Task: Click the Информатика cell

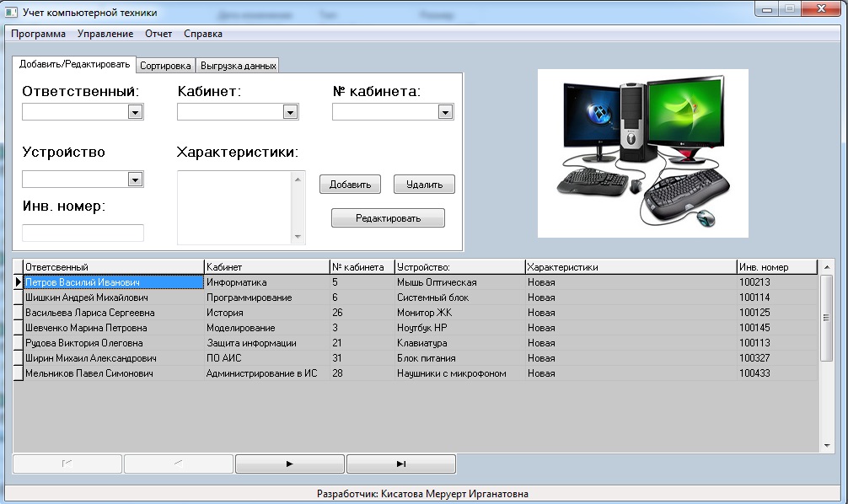Action: point(266,282)
